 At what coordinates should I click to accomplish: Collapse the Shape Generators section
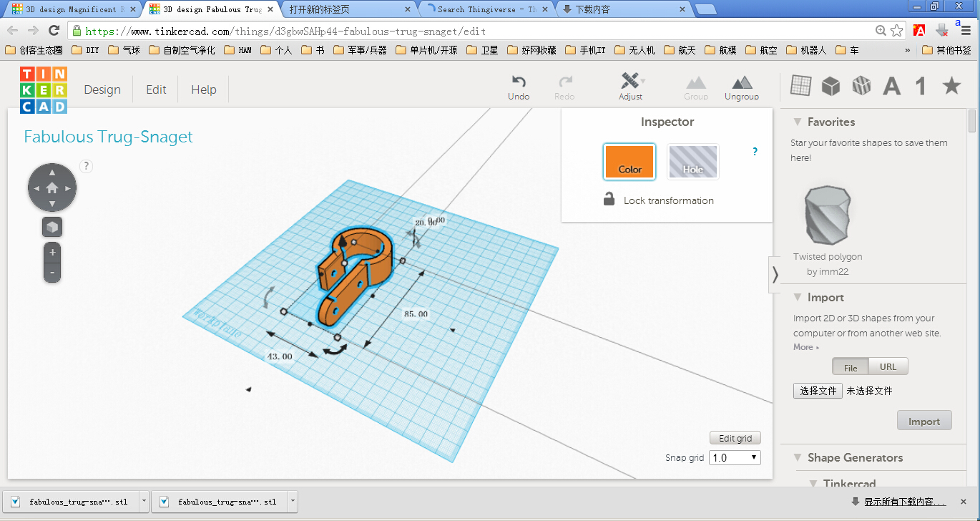click(x=798, y=458)
